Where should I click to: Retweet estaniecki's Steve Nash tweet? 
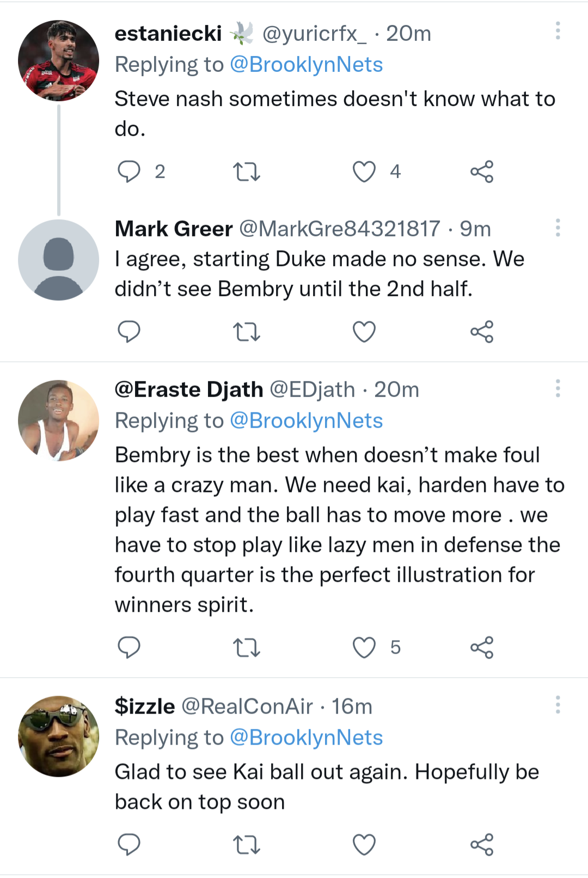click(247, 172)
